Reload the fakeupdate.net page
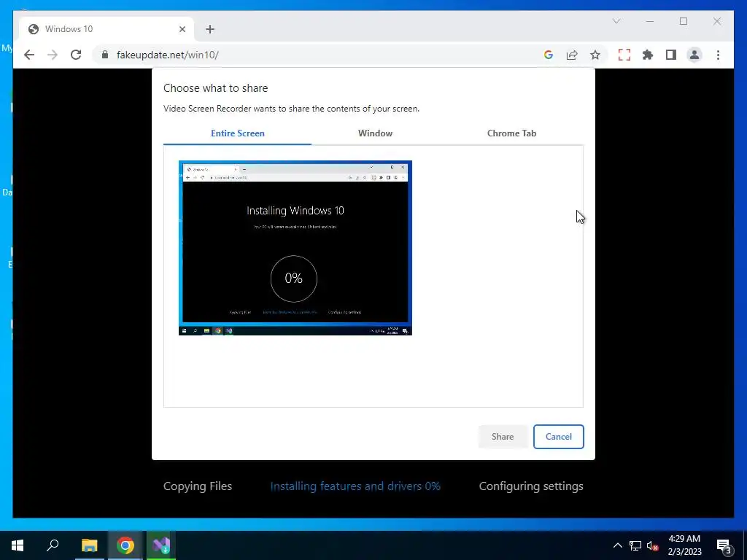The image size is (747, 560). point(76,55)
